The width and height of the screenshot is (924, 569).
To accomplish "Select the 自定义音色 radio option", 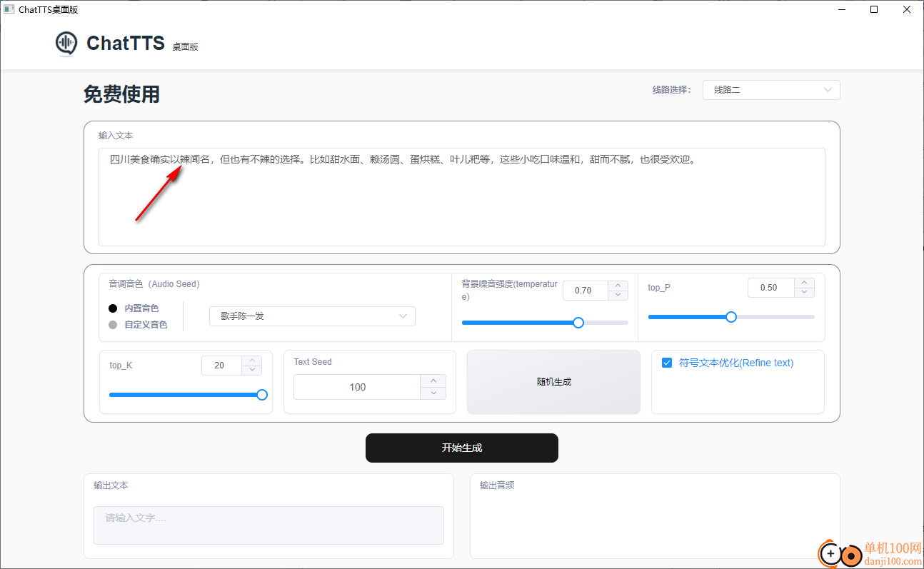I will [113, 325].
